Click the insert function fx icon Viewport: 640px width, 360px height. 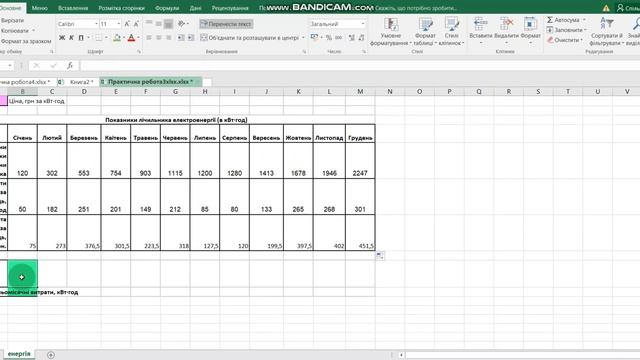point(70,65)
